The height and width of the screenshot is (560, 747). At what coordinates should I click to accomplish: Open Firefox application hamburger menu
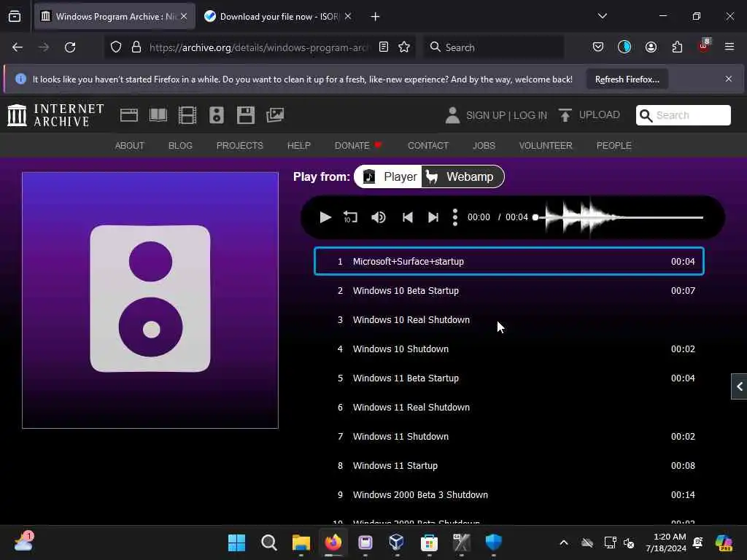coord(729,47)
